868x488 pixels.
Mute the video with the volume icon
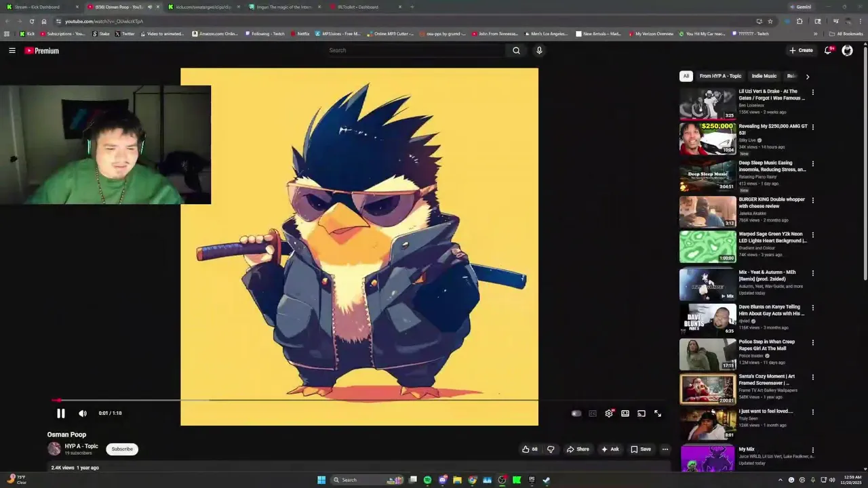tap(83, 413)
